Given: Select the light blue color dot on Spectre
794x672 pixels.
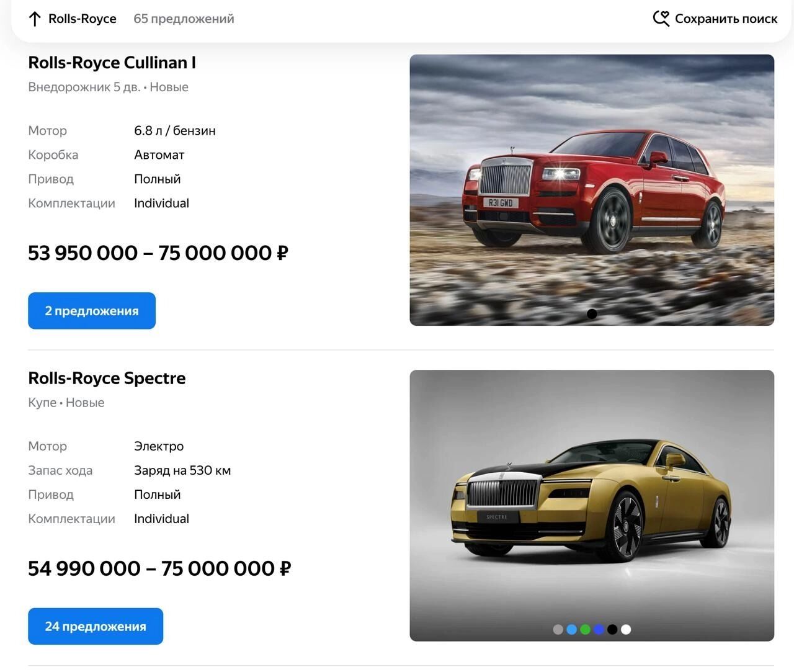Looking at the screenshot, I should pyautogui.click(x=571, y=630).
